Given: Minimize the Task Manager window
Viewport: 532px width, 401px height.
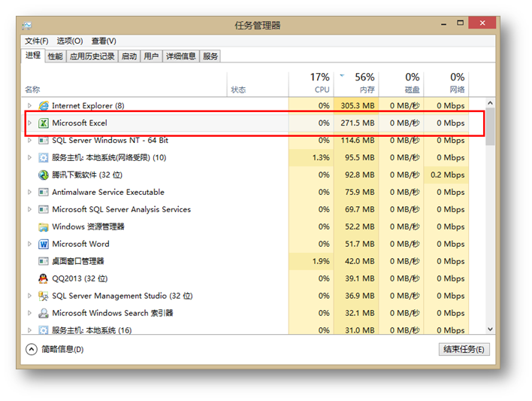Looking at the screenshot, I should tap(443, 24).
